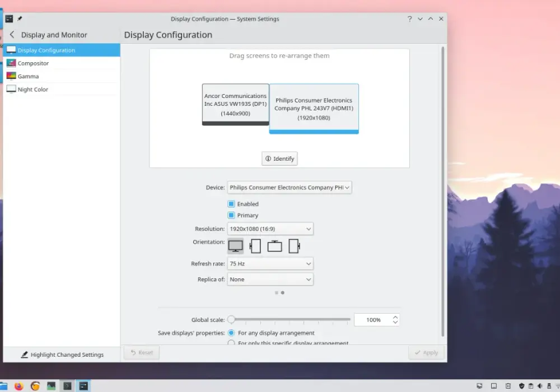
Task: Click the removable devices tray icon
Action: pyautogui.click(x=549, y=386)
